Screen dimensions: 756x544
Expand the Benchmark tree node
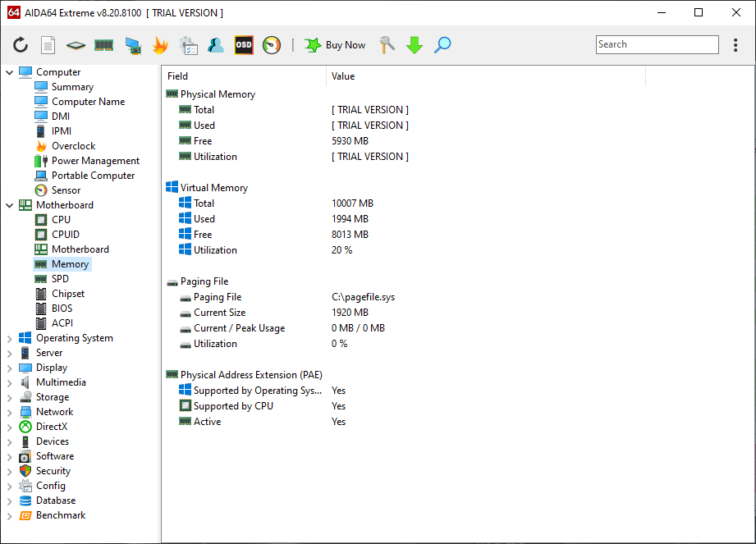(x=10, y=515)
